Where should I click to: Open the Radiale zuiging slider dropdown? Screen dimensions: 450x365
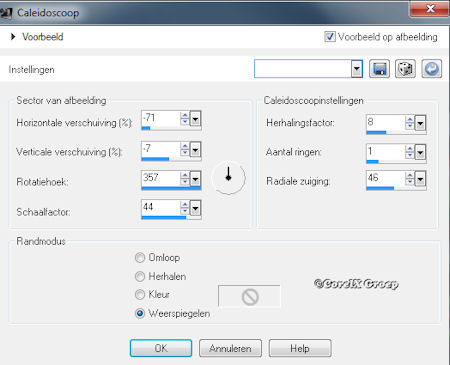[x=420, y=179]
